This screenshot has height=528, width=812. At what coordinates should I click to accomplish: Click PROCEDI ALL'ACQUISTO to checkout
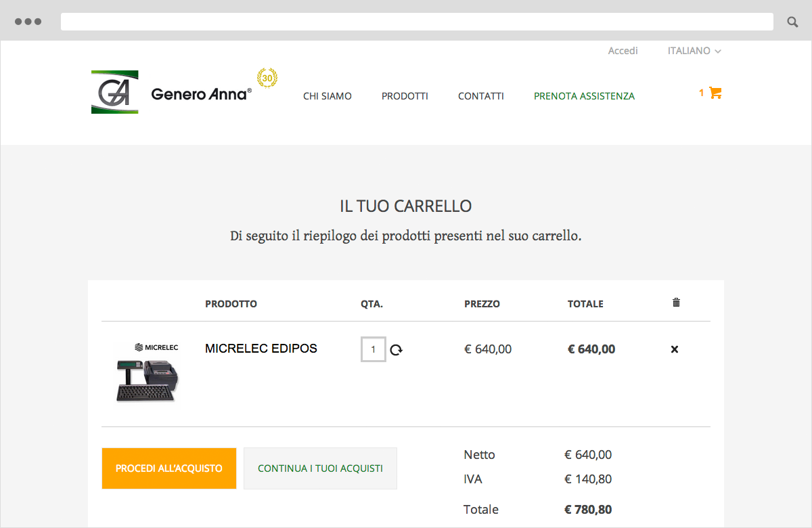pos(168,468)
